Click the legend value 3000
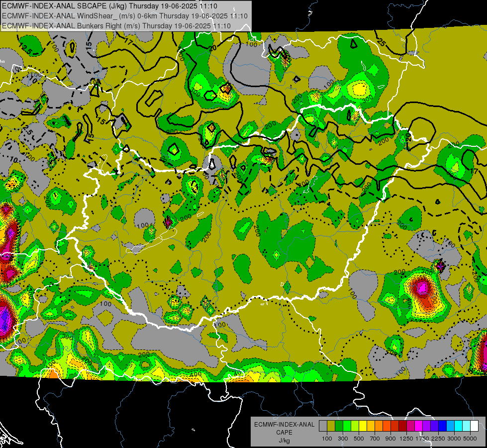 pos(454,439)
